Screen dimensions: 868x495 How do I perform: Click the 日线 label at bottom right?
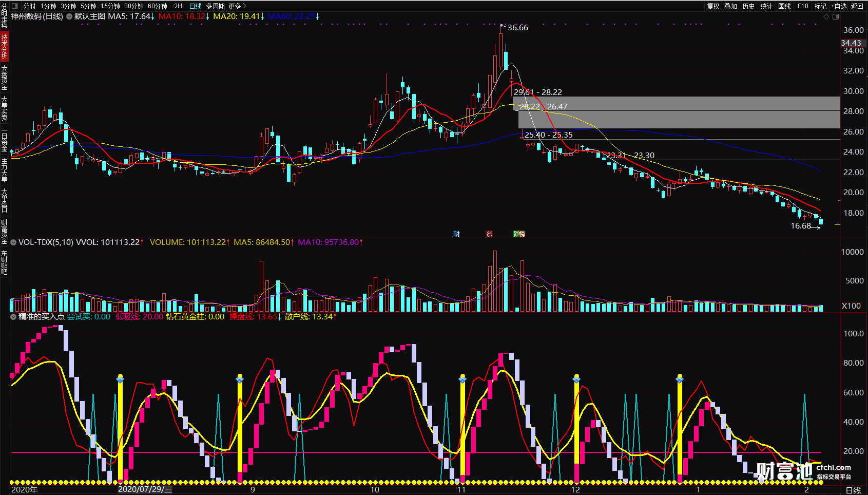click(x=853, y=490)
